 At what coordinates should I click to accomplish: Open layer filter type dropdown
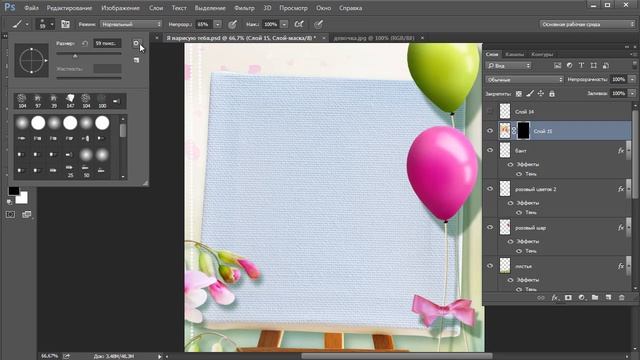tap(509, 65)
